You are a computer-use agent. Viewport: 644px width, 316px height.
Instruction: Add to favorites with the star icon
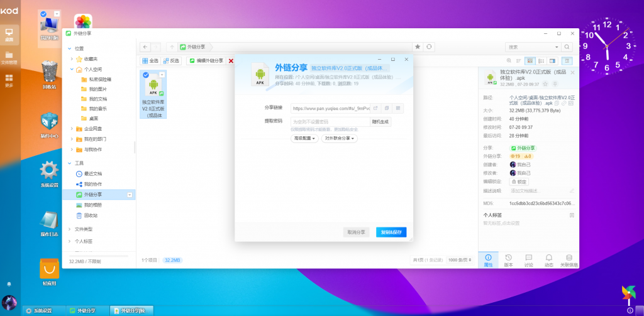pyautogui.click(x=418, y=46)
